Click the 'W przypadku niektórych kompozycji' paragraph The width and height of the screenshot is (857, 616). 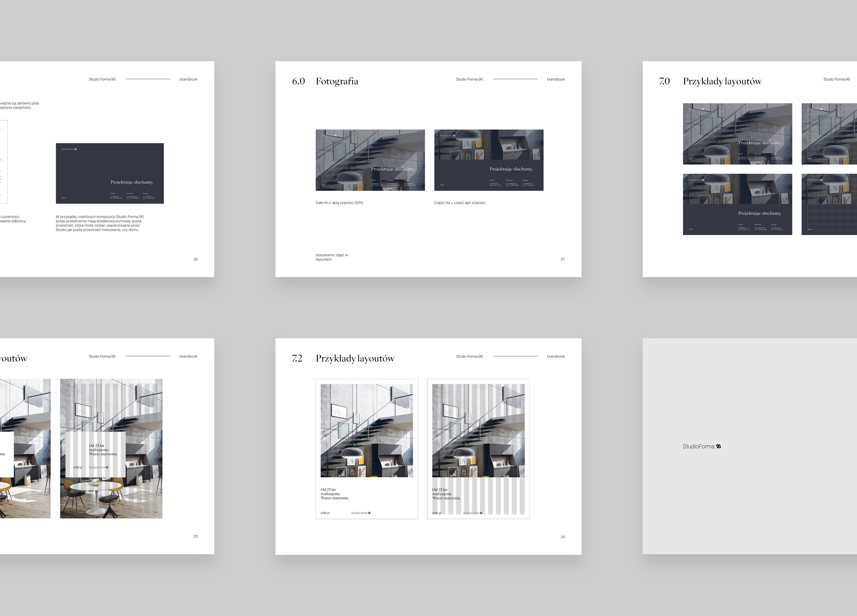click(99, 223)
